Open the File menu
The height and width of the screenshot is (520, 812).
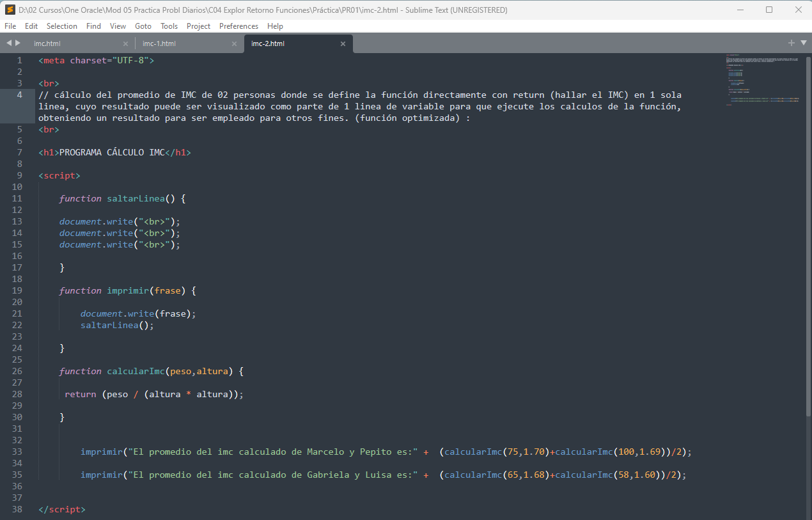[10, 26]
